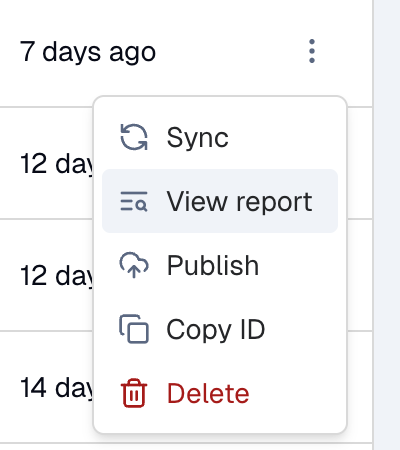Click the highlighted menu row right of "View report"
Image resolution: width=400 pixels, height=450 pixels.
(325, 201)
